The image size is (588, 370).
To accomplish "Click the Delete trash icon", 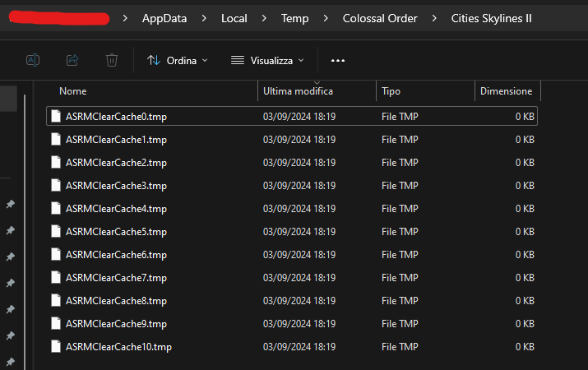I will coord(112,60).
